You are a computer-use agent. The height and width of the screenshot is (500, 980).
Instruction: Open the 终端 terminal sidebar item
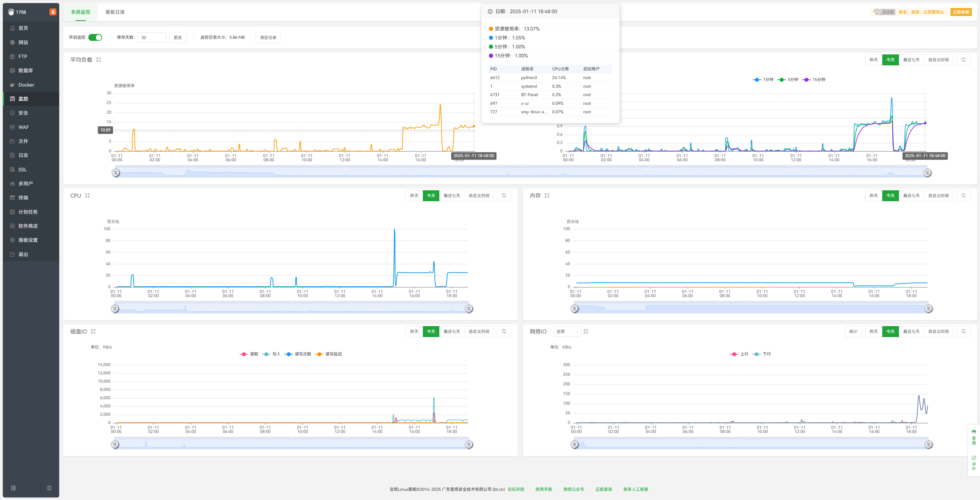click(31, 198)
